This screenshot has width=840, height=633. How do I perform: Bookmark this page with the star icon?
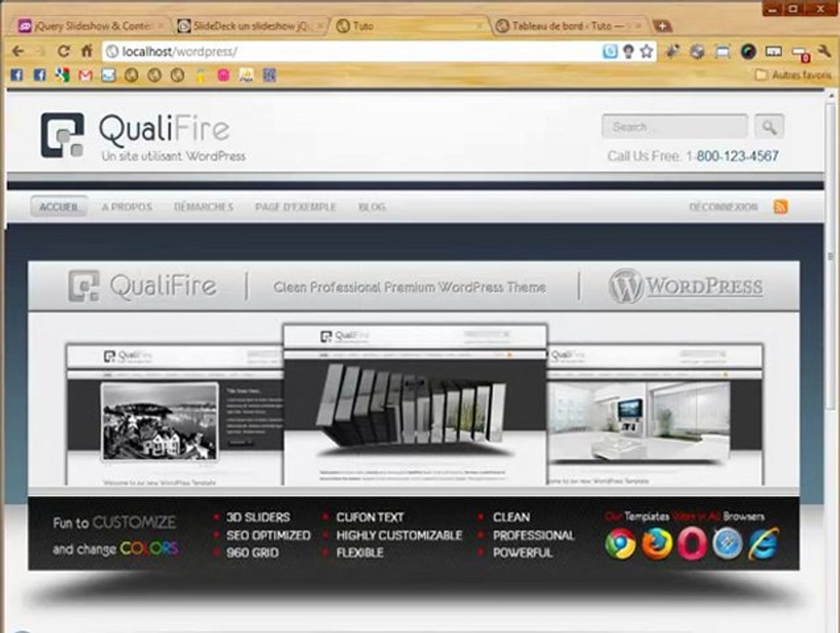tap(646, 51)
